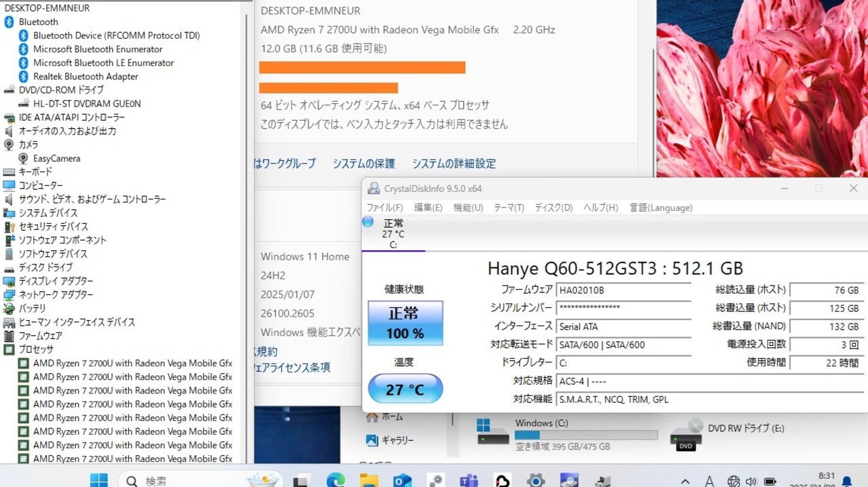Click the 対応転送モード SATA/600 field
The image size is (868, 487).
point(623,345)
